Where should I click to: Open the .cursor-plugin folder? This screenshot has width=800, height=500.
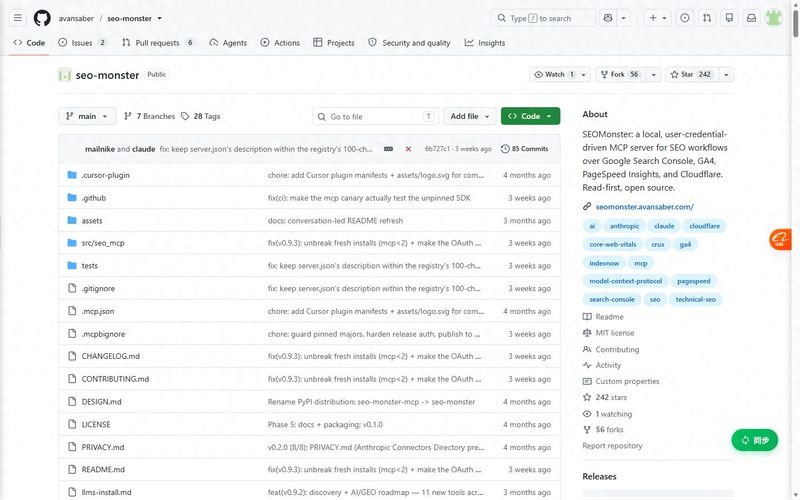[106, 175]
